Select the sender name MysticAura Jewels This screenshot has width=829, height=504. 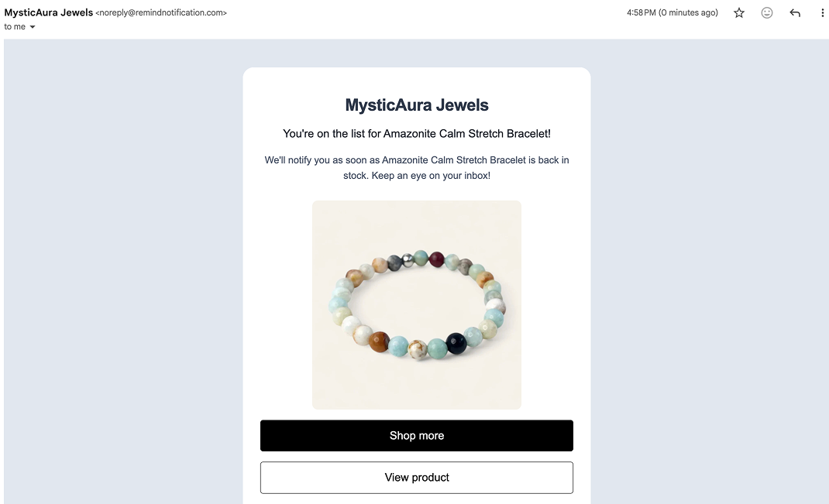[49, 12]
